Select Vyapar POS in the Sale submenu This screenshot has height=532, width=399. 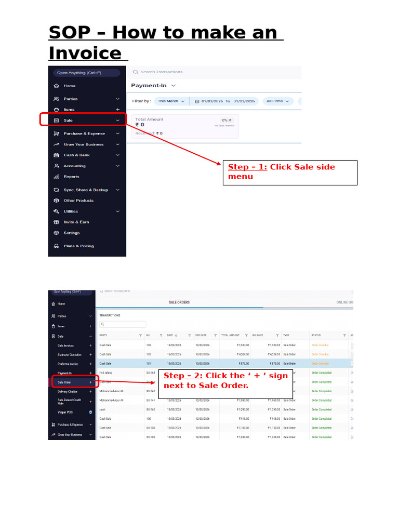[65, 412]
